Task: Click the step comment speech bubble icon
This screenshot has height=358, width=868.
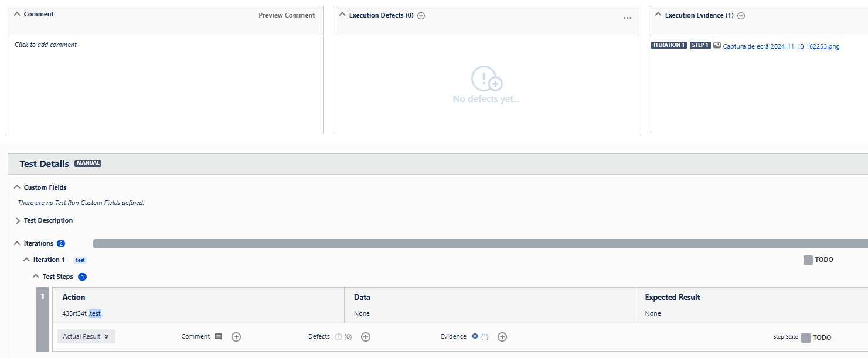Action: (218, 337)
